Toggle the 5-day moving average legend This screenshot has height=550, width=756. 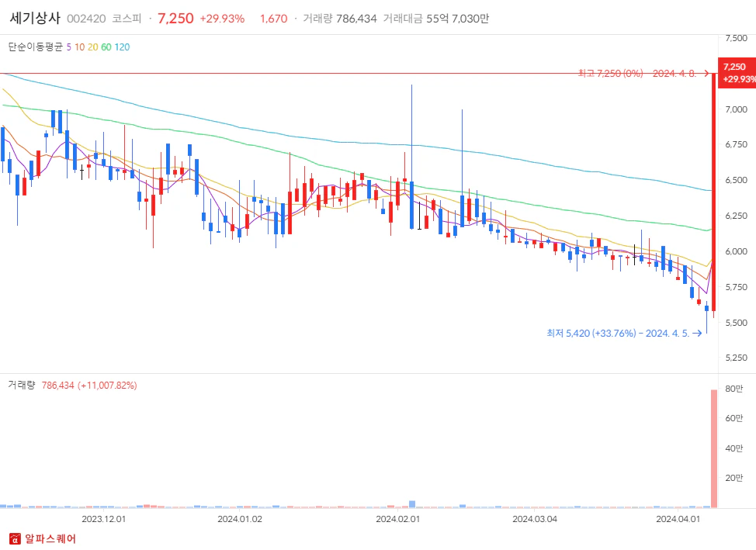coord(69,47)
